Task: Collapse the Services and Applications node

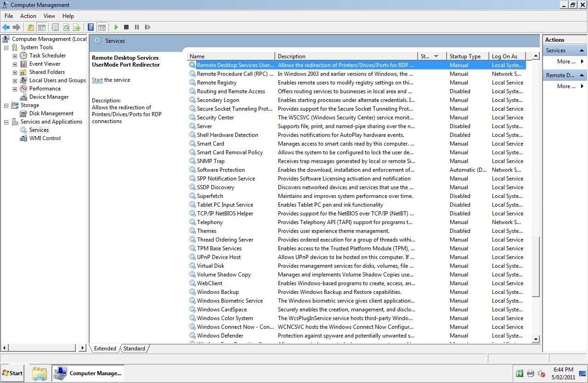Action: click(6, 122)
